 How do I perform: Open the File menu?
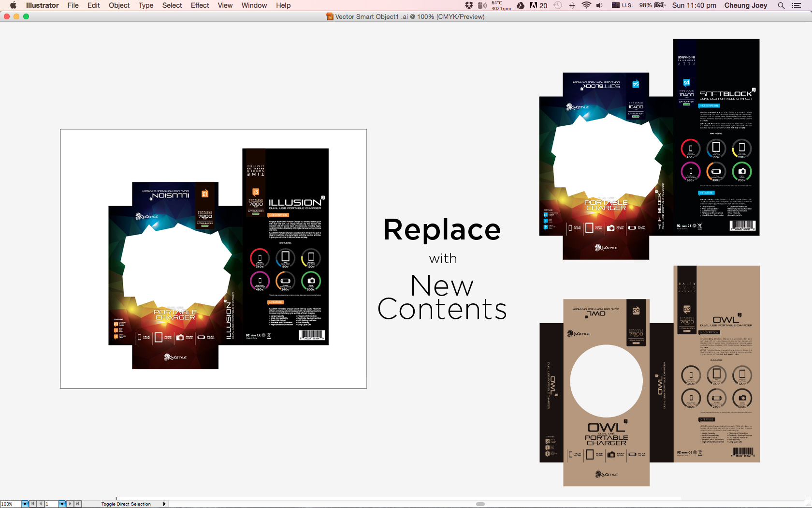(73, 5)
